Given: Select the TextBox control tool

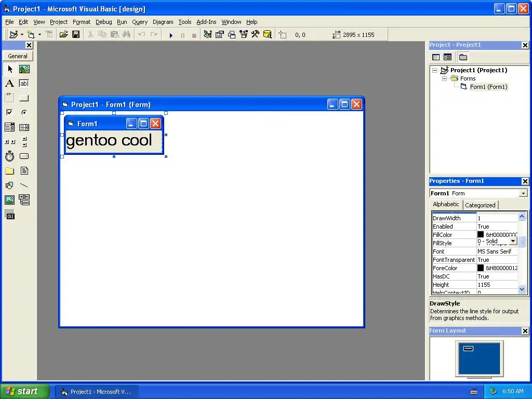Looking at the screenshot, I should click(x=24, y=84).
